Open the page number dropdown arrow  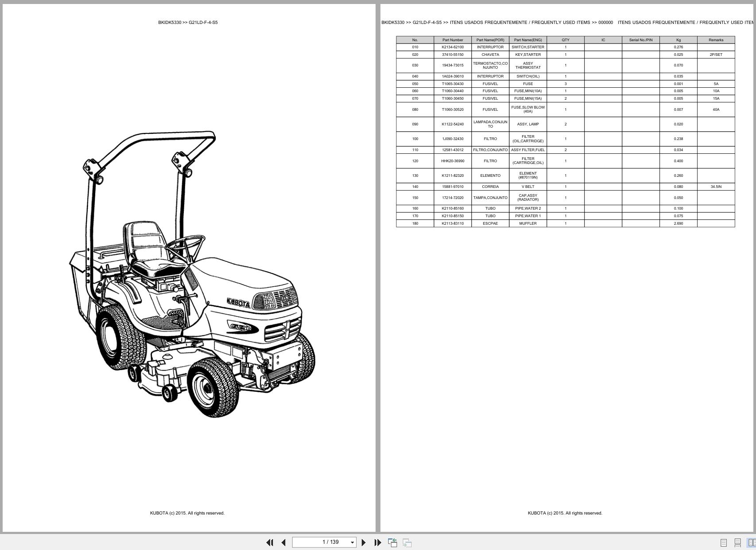click(353, 542)
